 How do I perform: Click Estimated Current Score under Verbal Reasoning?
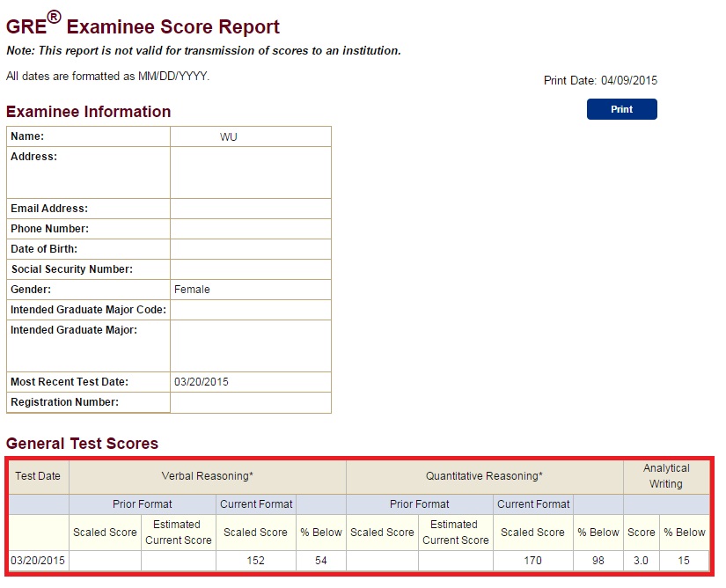179,533
